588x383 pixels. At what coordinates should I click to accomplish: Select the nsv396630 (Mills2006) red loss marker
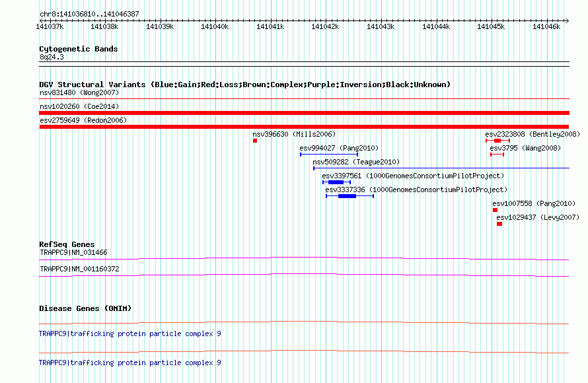coord(255,141)
